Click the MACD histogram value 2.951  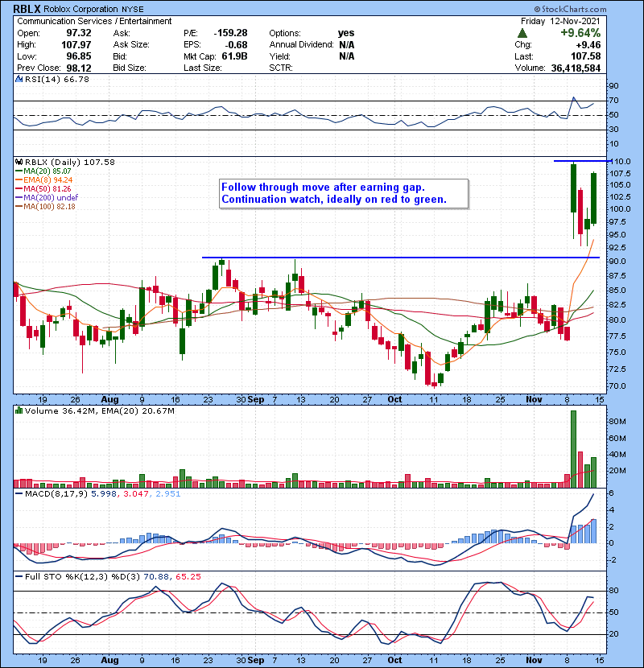168,494
